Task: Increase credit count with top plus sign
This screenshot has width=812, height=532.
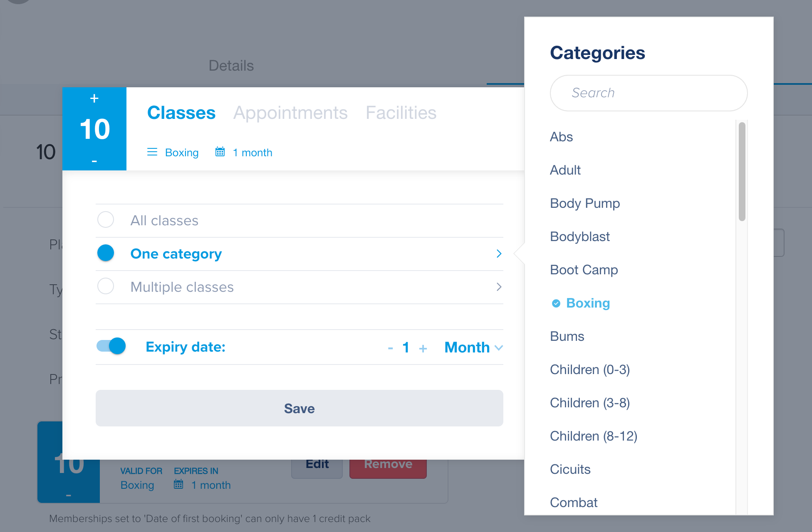Action: tap(94, 99)
